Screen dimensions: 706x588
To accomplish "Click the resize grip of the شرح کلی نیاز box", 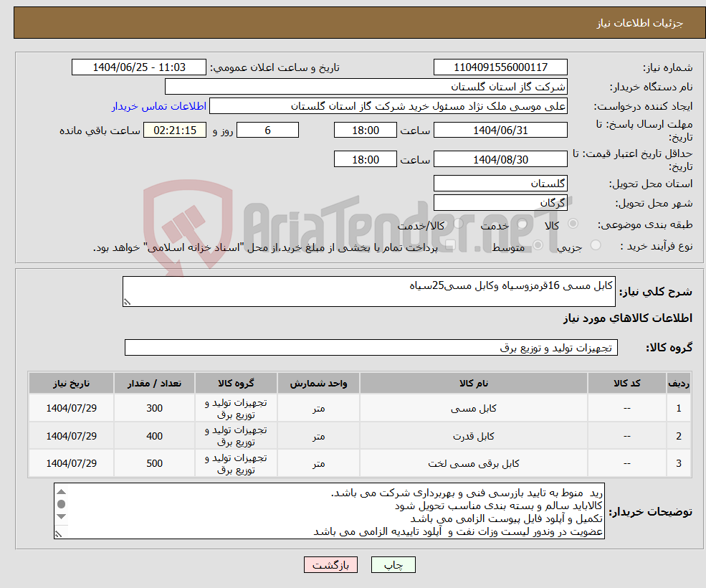I will (128, 302).
